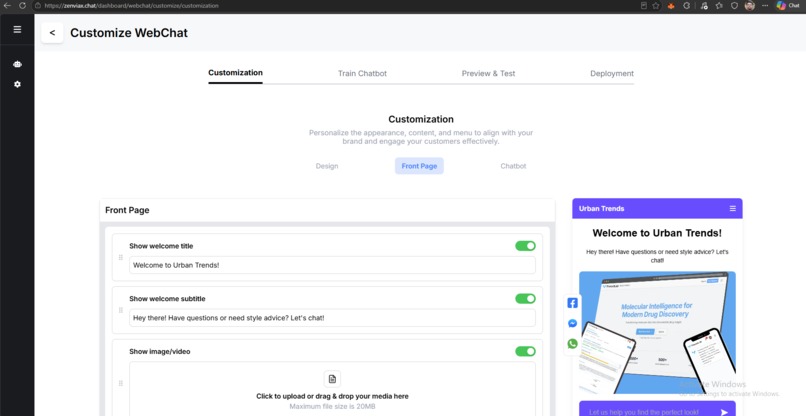The height and width of the screenshot is (416, 806).
Task: Click the 'Urban Trends' preview header title
Action: coord(601,209)
